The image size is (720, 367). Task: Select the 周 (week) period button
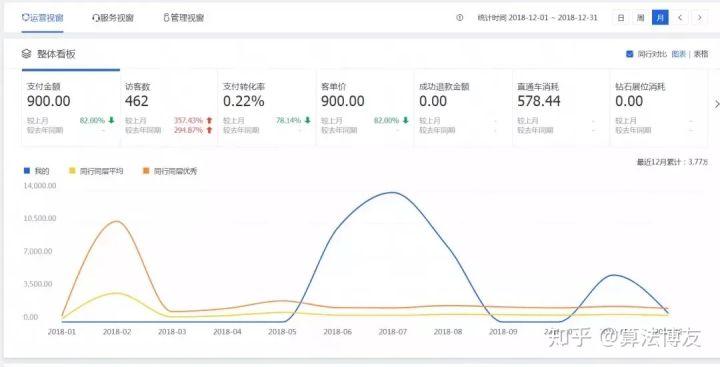(640, 18)
